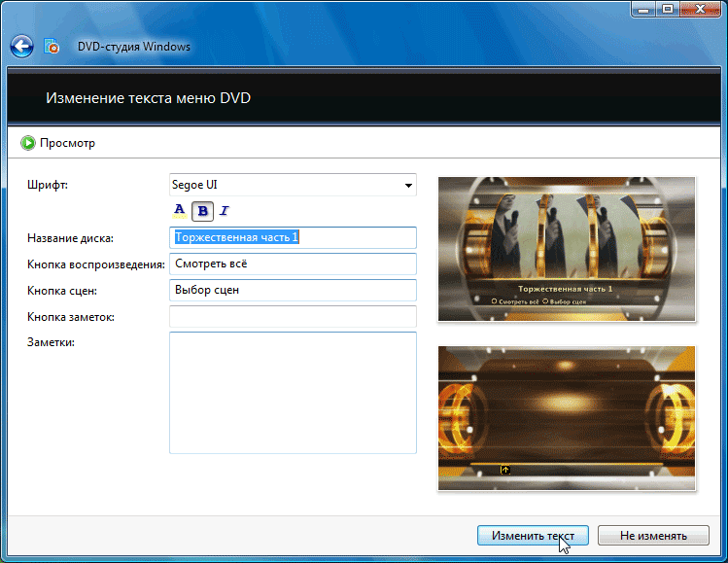Click the Название диска text field
The image size is (728, 563).
[x=293, y=237]
